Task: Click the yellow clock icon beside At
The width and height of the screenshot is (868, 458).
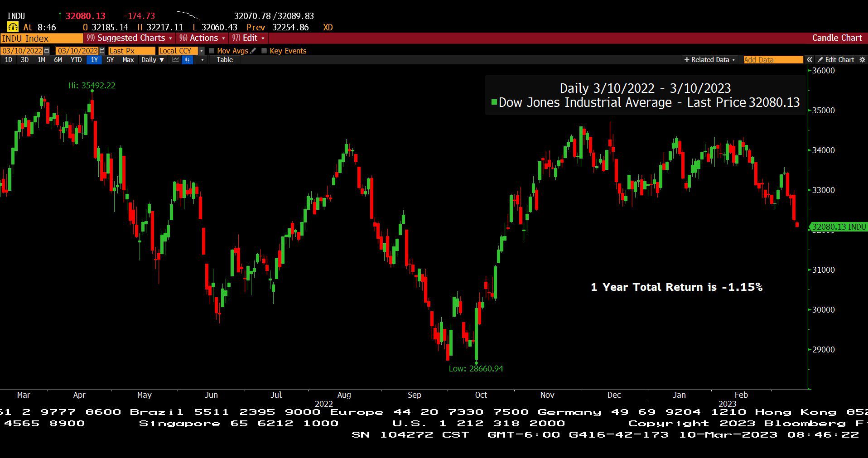Action: pyautogui.click(x=13, y=27)
